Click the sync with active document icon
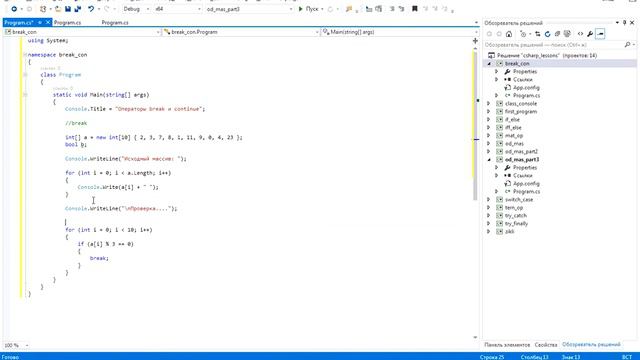The height and width of the screenshot is (360, 640). point(538,34)
